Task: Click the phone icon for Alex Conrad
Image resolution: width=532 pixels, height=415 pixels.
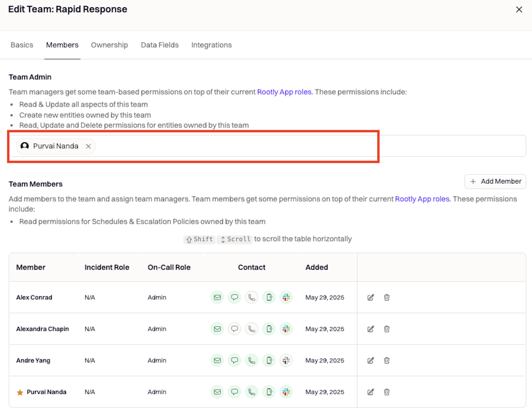Action: pyautogui.click(x=251, y=297)
